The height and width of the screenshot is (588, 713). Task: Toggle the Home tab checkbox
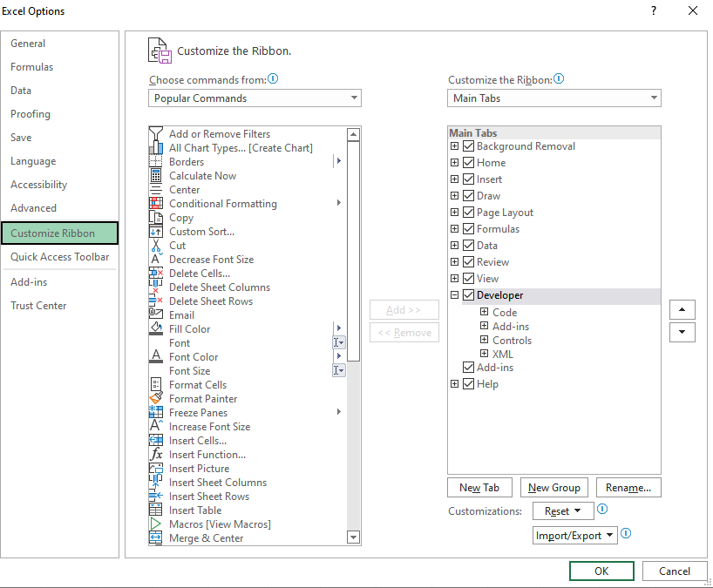(x=468, y=163)
